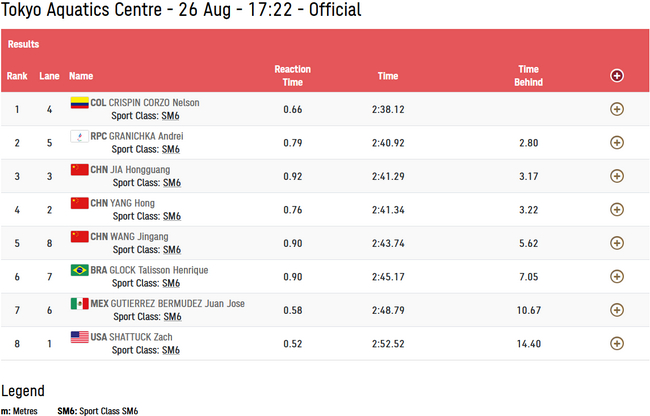Select time 2:48.79

[388, 310]
